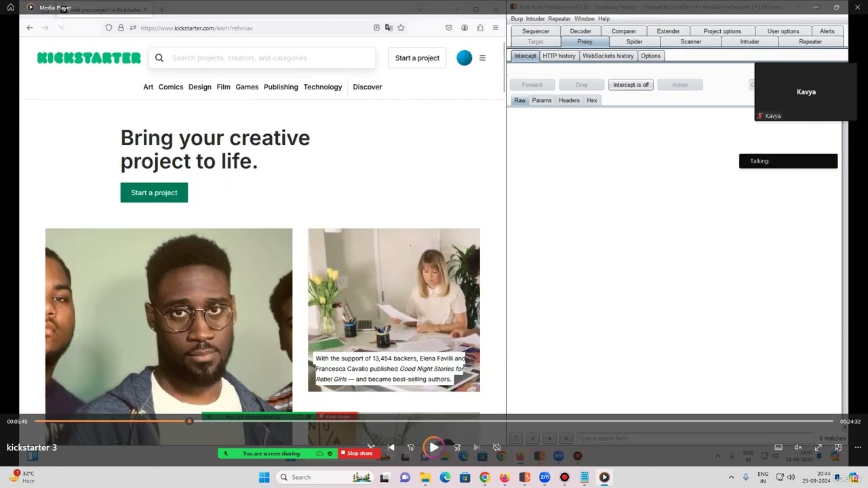Click the Kickstarter search projects field
The height and width of the screenshot is (488, 868).
263,58
